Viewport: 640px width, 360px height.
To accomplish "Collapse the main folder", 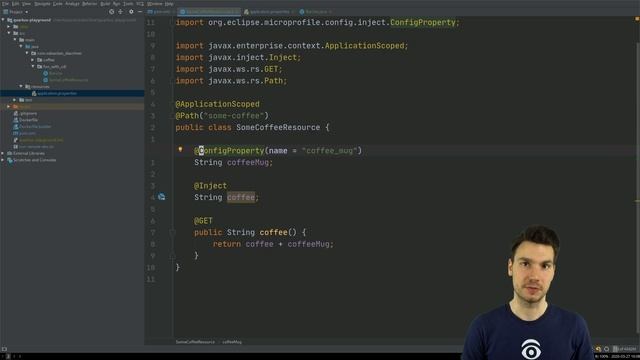I will 15,40.
